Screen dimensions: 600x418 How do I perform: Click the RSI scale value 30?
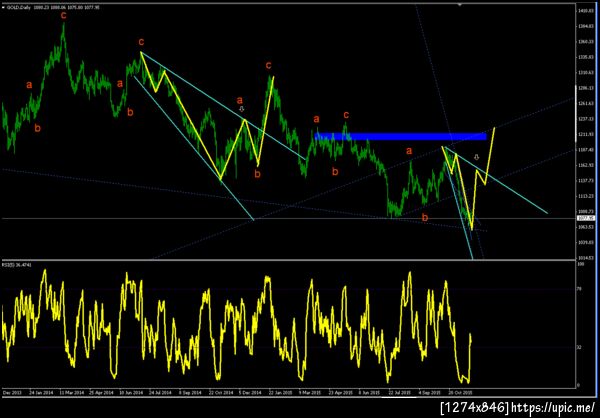[581, 347]
